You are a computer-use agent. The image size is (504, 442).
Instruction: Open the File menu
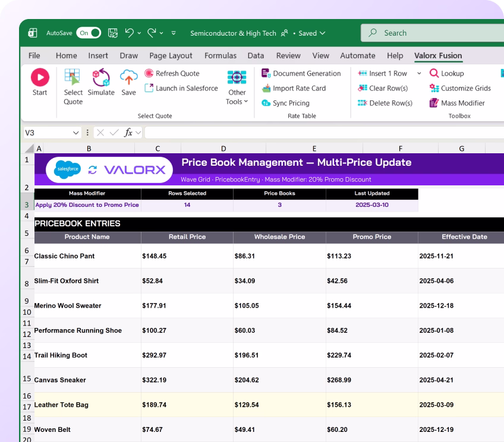point(34,56)
